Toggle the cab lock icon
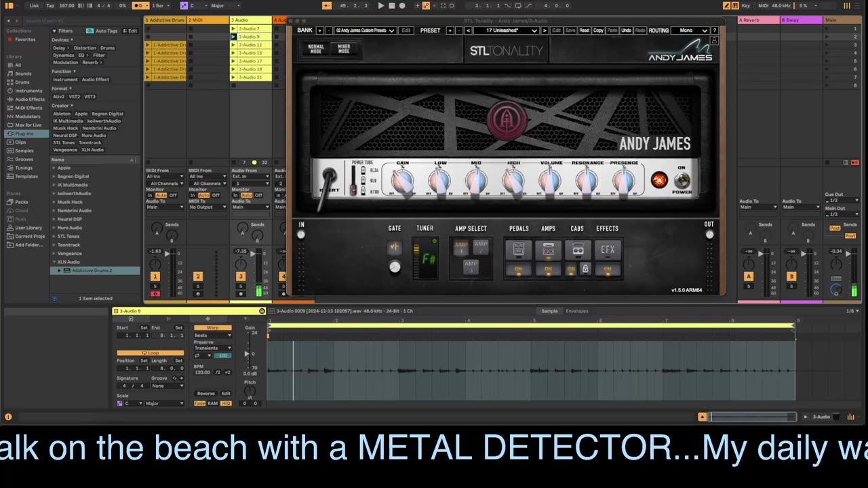 pyautogui.click(x=585, y=269)
